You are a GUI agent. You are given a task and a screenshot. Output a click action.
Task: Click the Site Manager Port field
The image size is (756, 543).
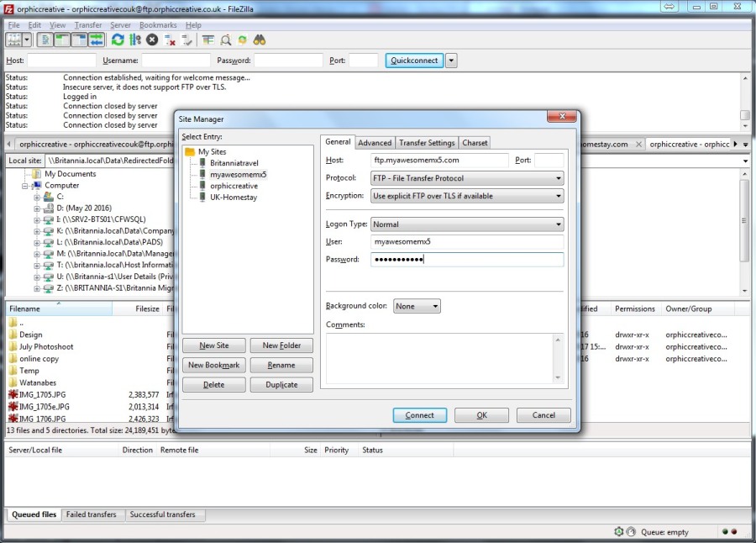point(549,161)
